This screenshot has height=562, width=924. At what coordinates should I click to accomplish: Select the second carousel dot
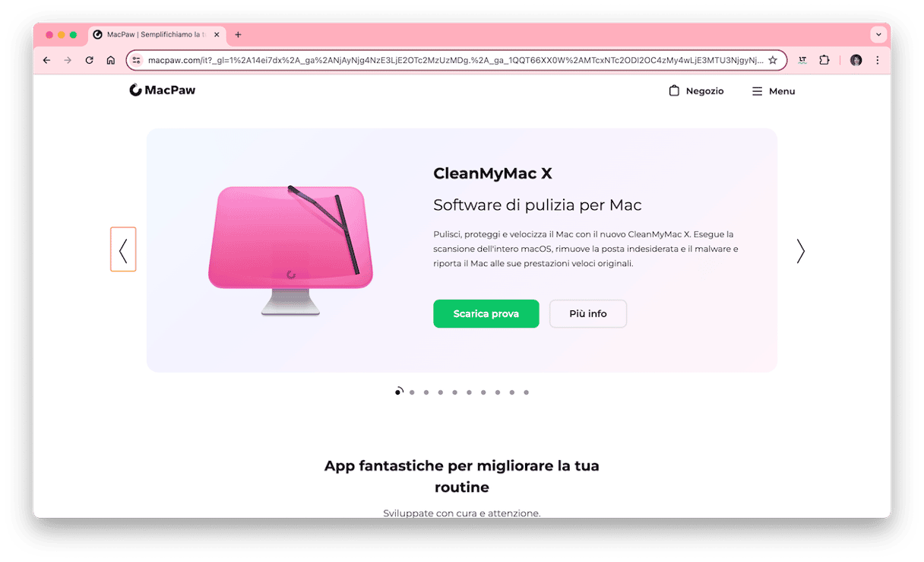(x=412, y=392)
